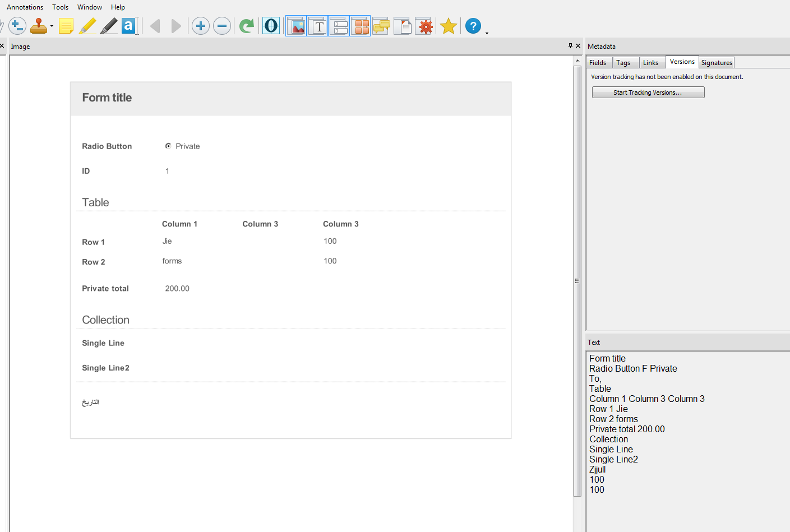790x532 pixels.
Task: Expand the toolbar options arrow after Help icon
Action: [x=487, y=33]
